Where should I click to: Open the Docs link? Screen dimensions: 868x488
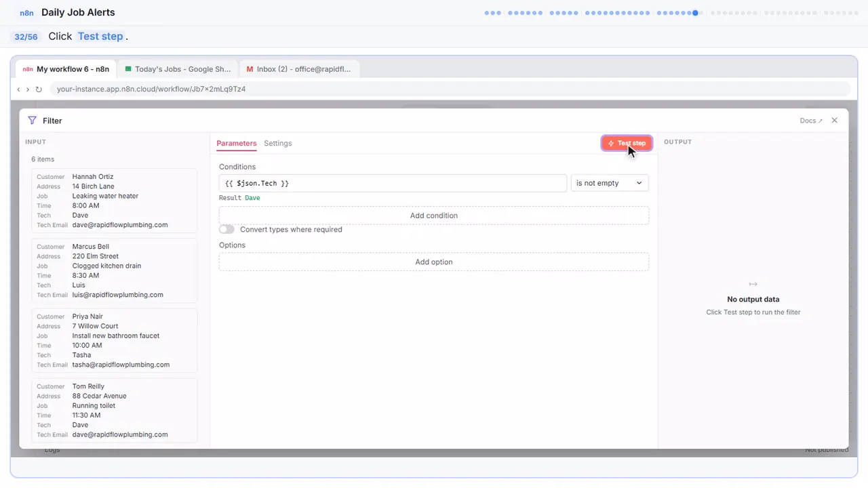[x=811, y=121]
